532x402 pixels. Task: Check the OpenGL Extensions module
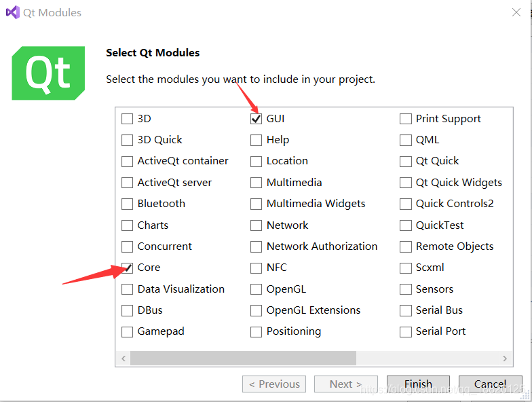(256, 310)
